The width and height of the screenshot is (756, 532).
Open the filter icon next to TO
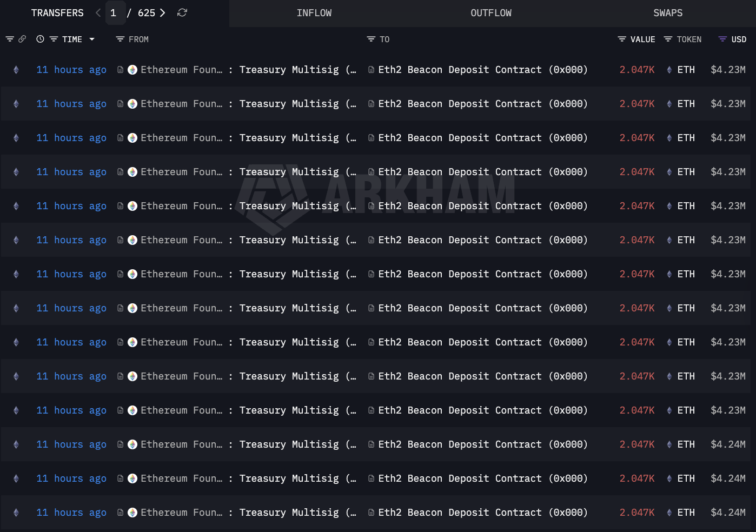tap(369, 39)
